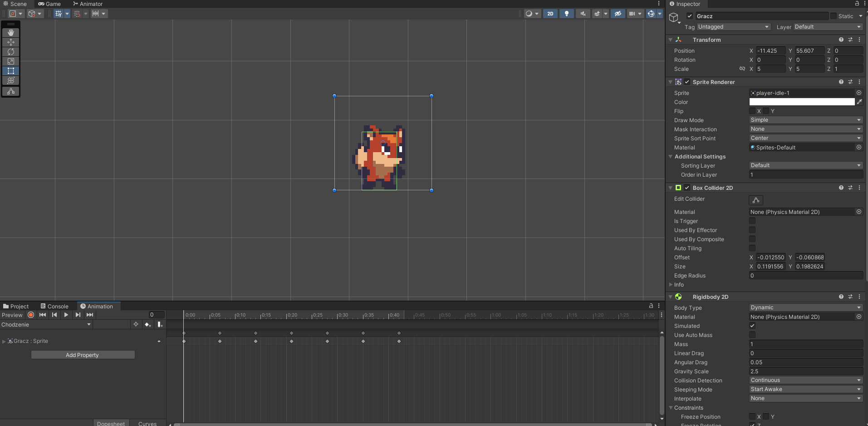The width and height of the screenshot is (868, 426).
Task: Add an animation event marker
Action: [160, 324]
